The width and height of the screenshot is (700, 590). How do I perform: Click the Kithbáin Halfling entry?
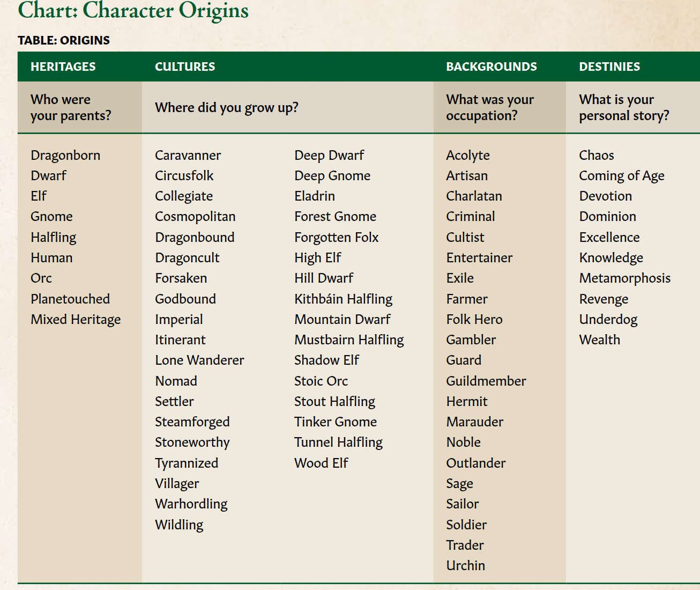click(343, 299)
